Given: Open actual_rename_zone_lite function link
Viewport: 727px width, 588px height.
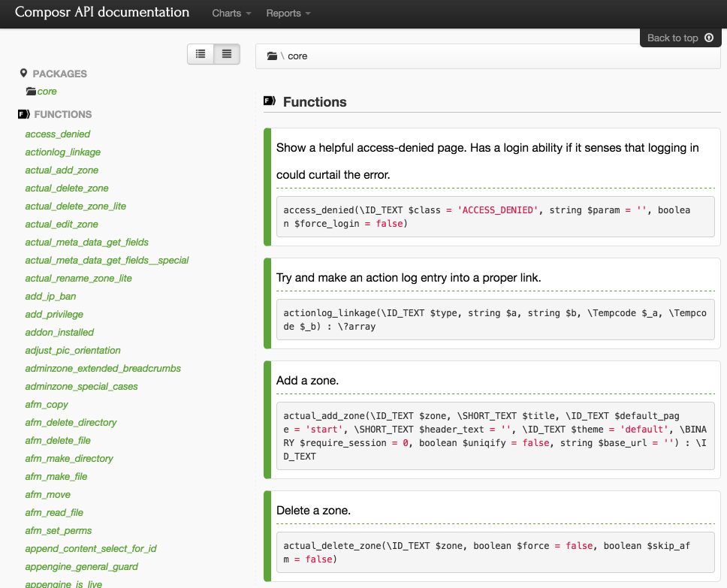Looking at the screenshot, I should [x=78, y=279].
